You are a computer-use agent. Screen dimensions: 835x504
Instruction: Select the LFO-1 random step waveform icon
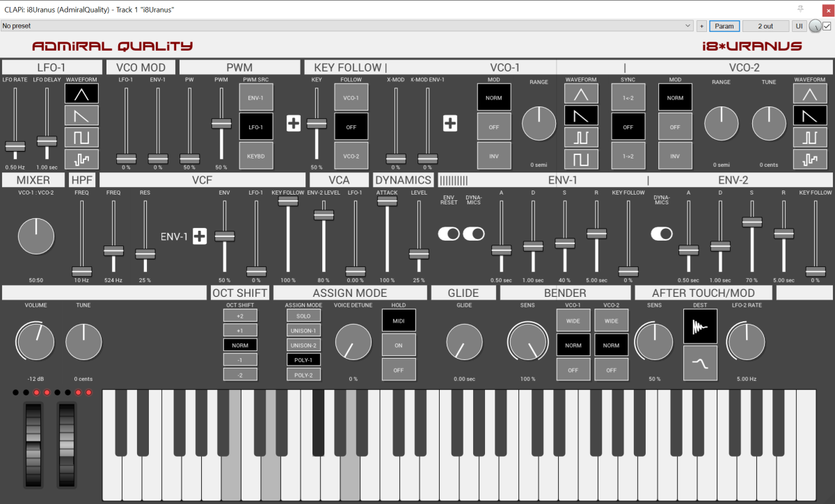point(81,158)
